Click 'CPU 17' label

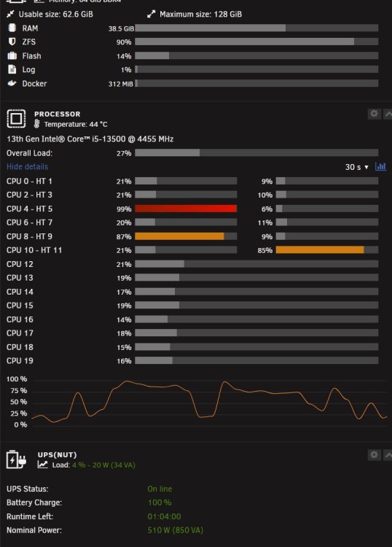pos(20,333)
